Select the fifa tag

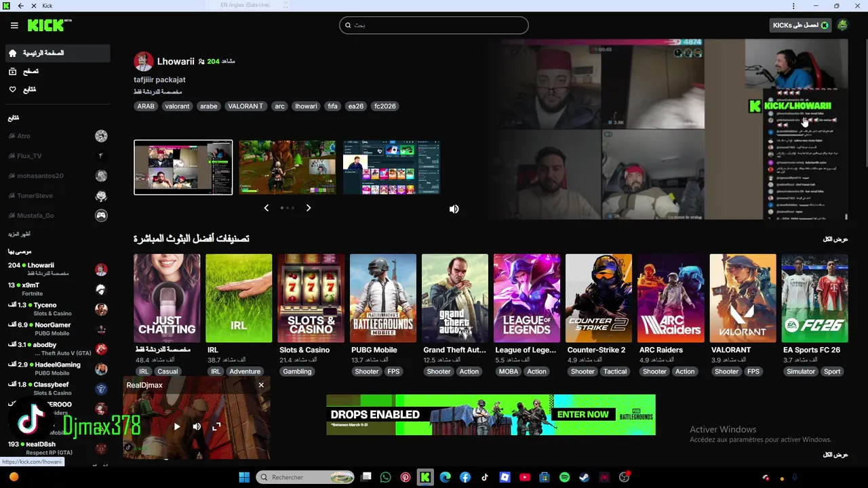pyautogui.click(x=332, y=106)
